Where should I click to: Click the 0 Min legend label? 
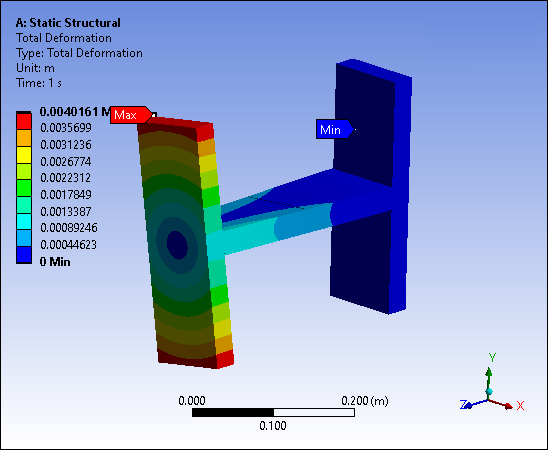(x=55, y=262)
